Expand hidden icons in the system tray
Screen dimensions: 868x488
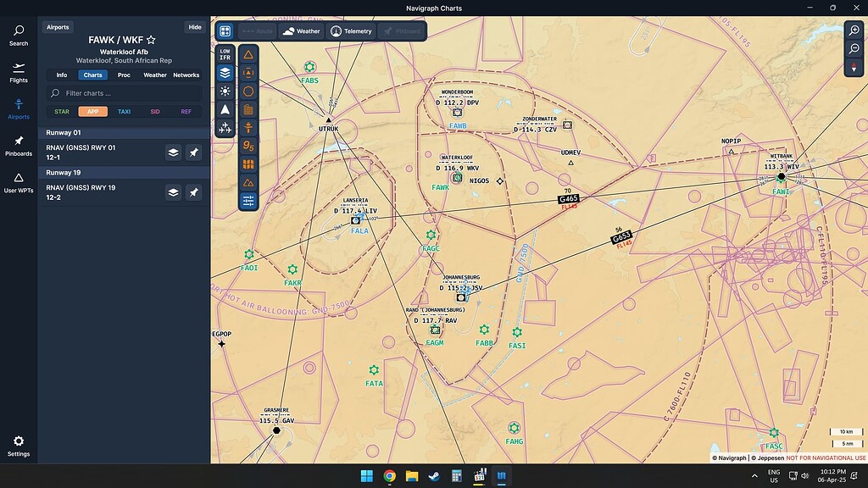(754, 477)
